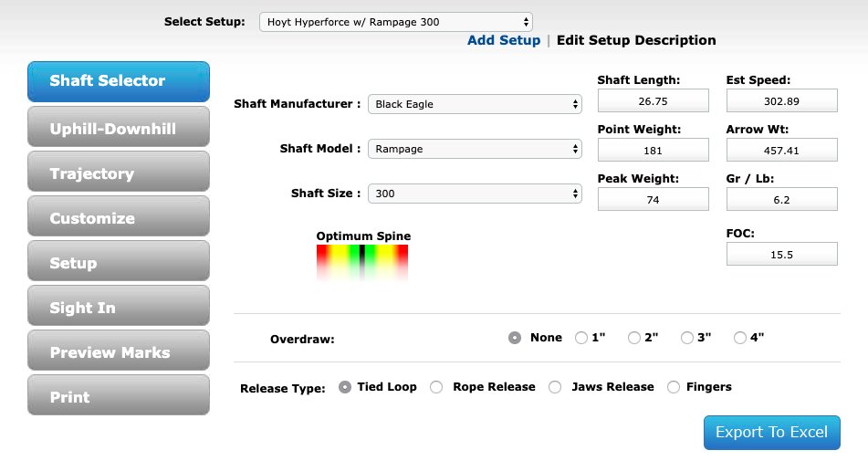Select the 3" overdraw option
Viewport: 868px width, 461px height.
pos(687,338)
